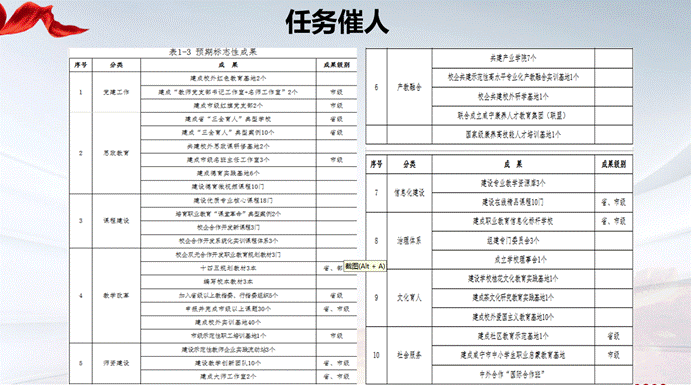Click the 省级 level for 建成社区教育示范基地1个

tap(613, 336)
